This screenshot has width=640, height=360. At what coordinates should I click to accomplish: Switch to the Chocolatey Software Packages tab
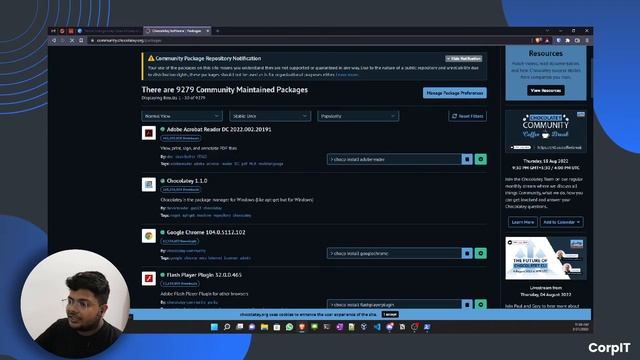pyautogui.click(x=176, y=31)
